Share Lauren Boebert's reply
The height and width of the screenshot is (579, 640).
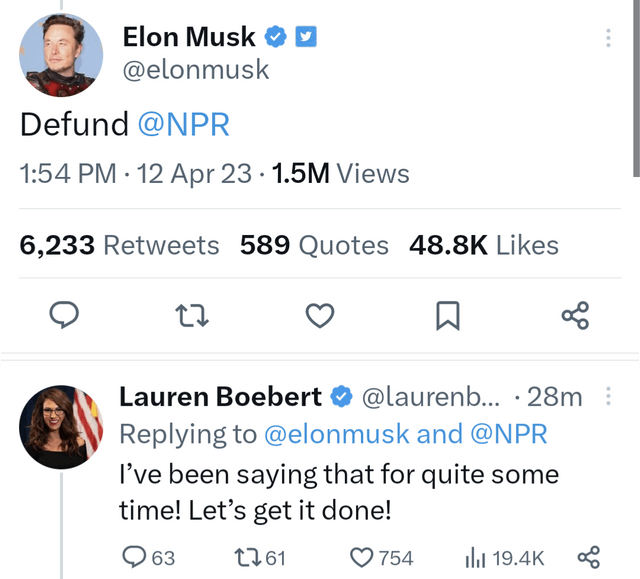coord(589,557)
